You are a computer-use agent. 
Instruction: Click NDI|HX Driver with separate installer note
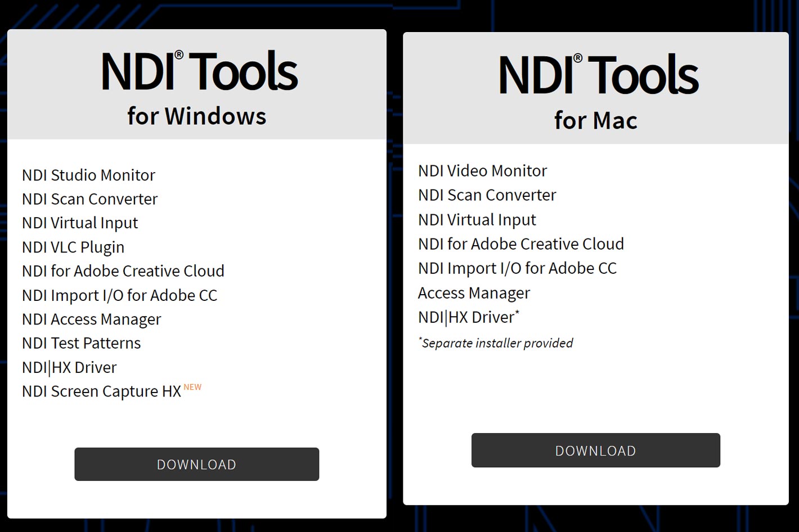click(x=466, y=317)
